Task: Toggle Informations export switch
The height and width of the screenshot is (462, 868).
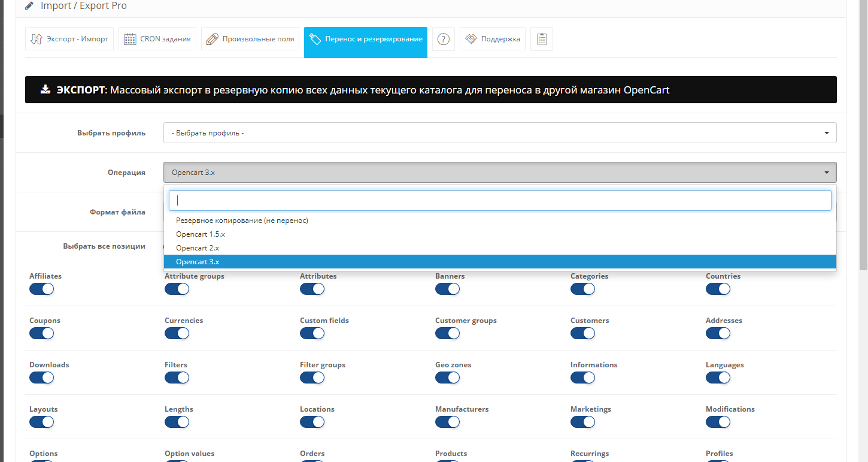Action: (582, 378)
